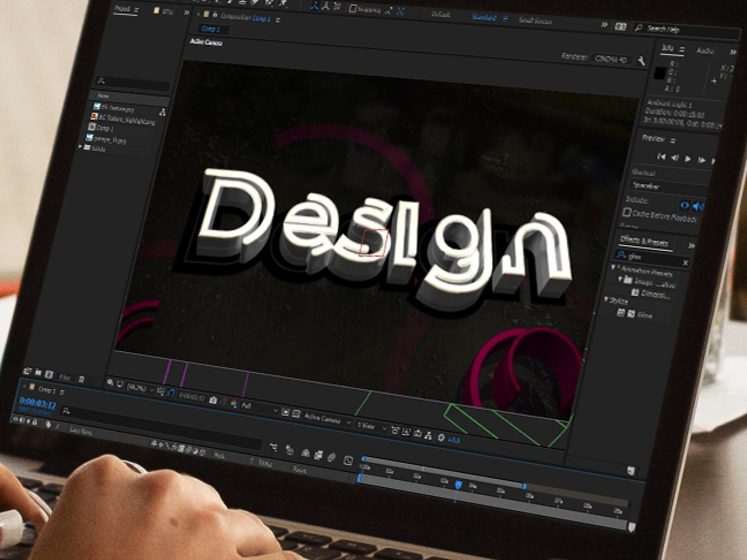This screenshot has width=747, height=560.
Task: Expand the Solids folder in Project
Action: 80,147
